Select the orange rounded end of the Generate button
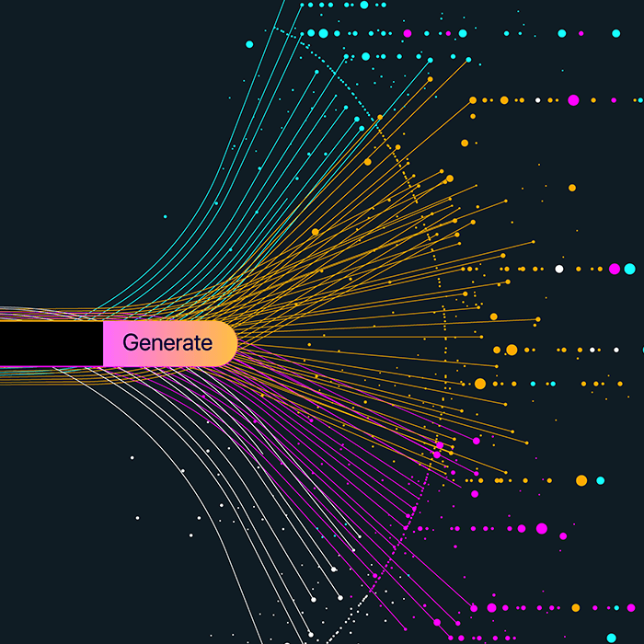The image size is (644, 644). (226, 343)
